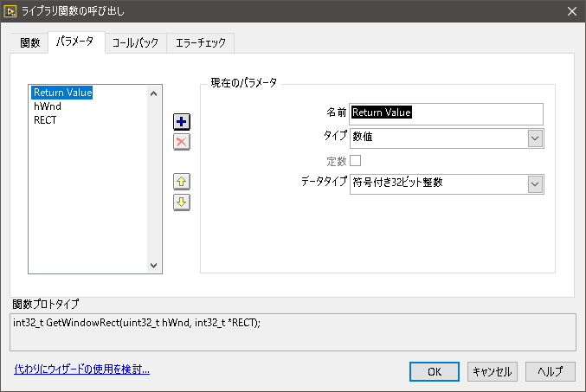The image size is (586, 392).
Task: Select Return Value in the parameter list
Action: point(62,93)
